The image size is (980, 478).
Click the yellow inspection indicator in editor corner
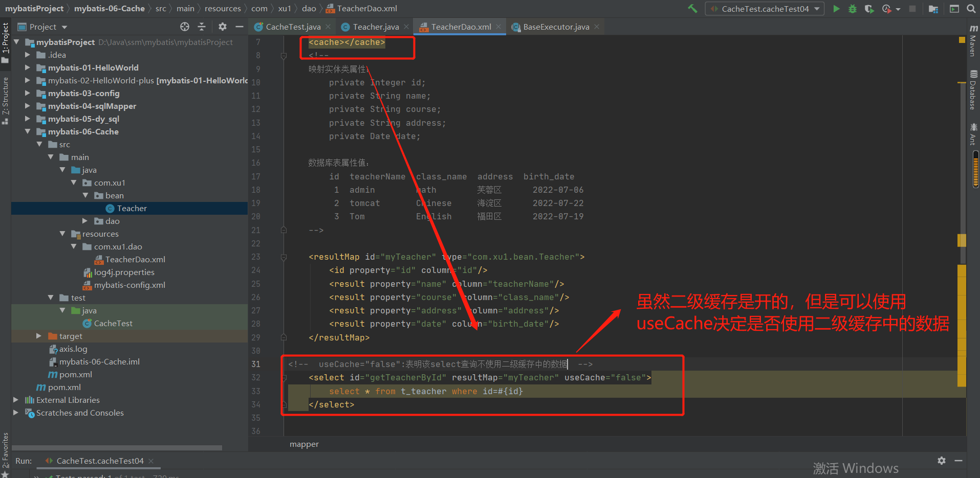[962, 40]
